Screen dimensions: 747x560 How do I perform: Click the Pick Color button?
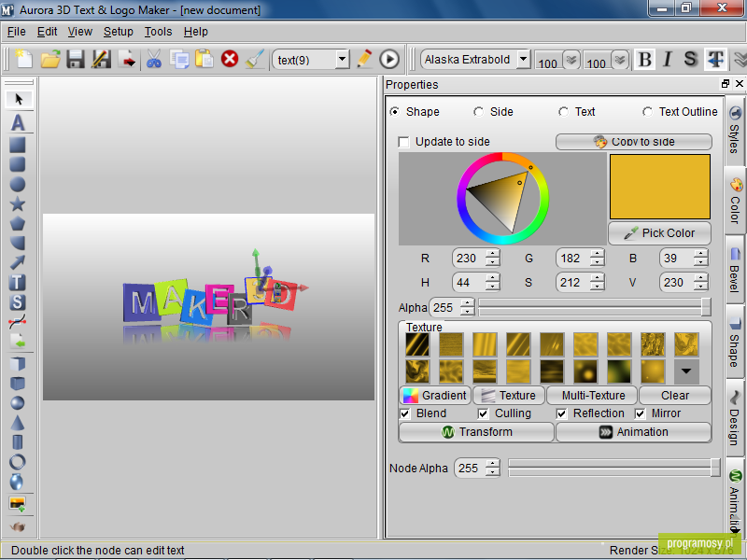[660, 232]
